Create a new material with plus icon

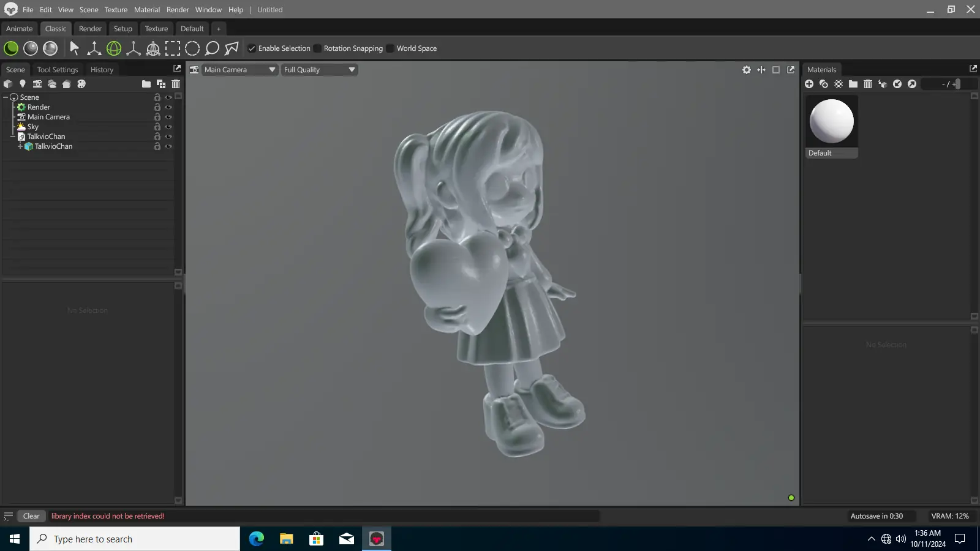click(809, 84)
